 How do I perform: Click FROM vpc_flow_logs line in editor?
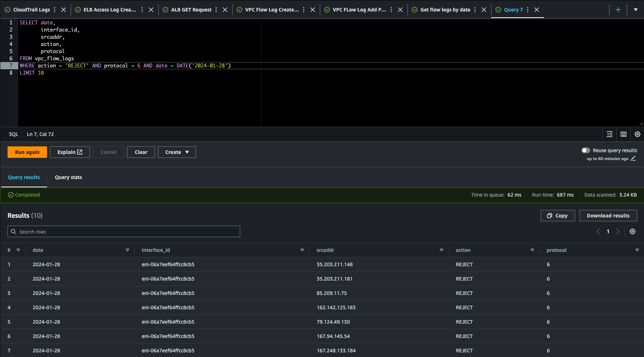(47, 58)
